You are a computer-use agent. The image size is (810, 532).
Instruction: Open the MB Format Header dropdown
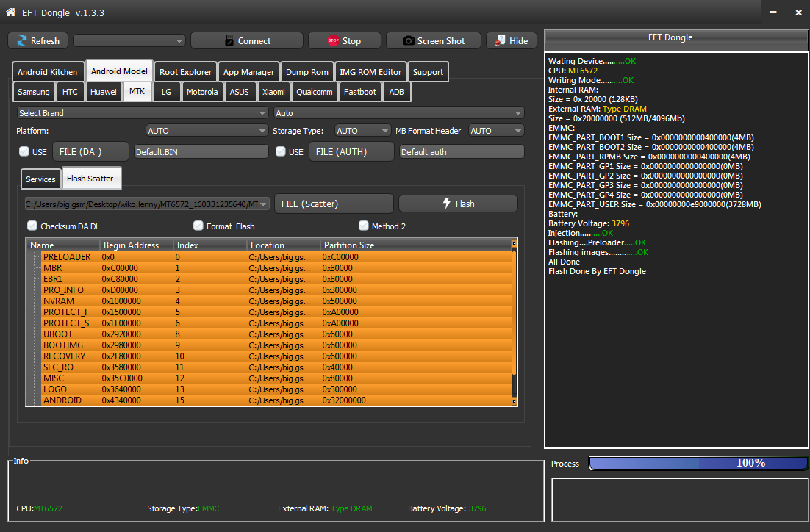496,131
